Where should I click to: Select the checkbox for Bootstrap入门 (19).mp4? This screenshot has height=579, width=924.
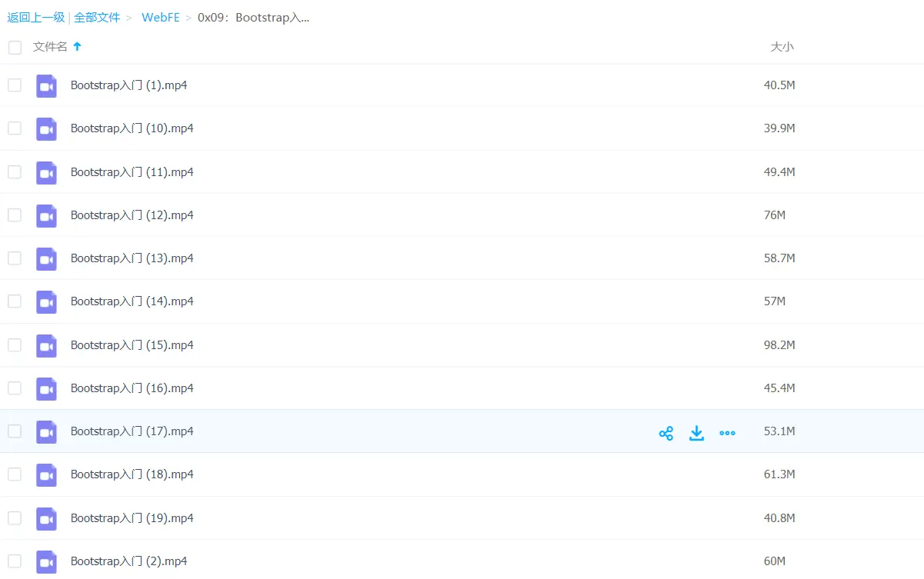pyautogui.click(x=15, y=518)
